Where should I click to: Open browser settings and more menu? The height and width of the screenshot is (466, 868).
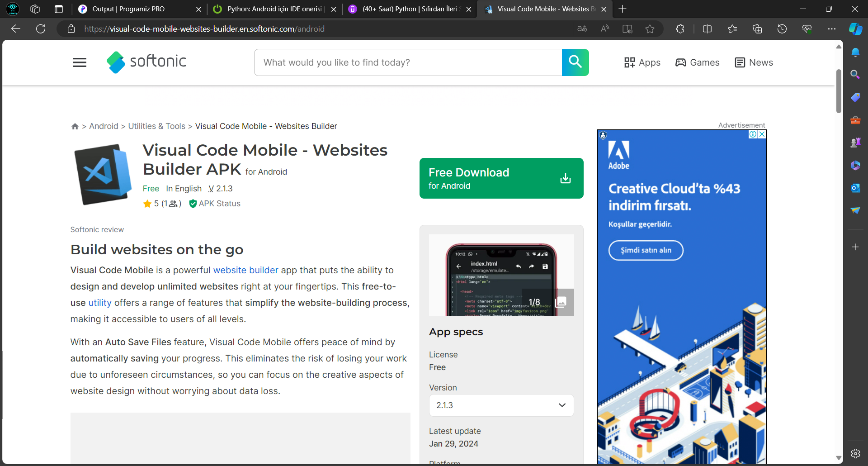[832, 29]
